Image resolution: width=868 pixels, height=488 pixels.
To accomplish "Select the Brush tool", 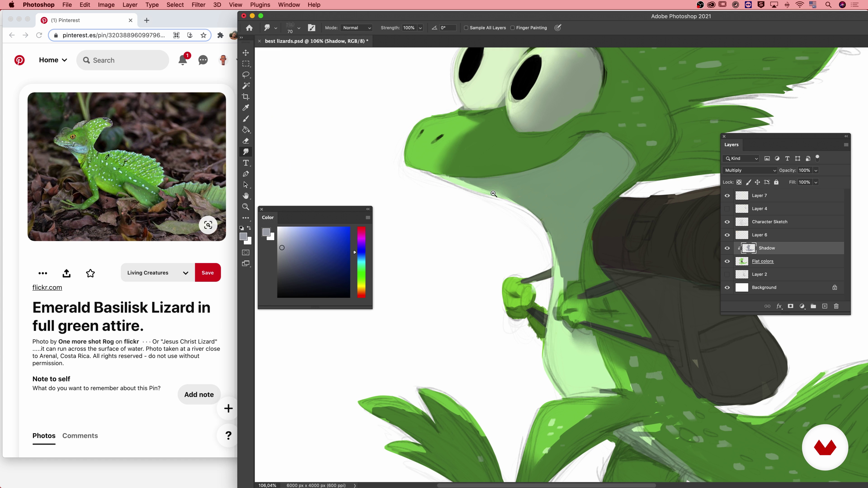I will coord(246,119).
